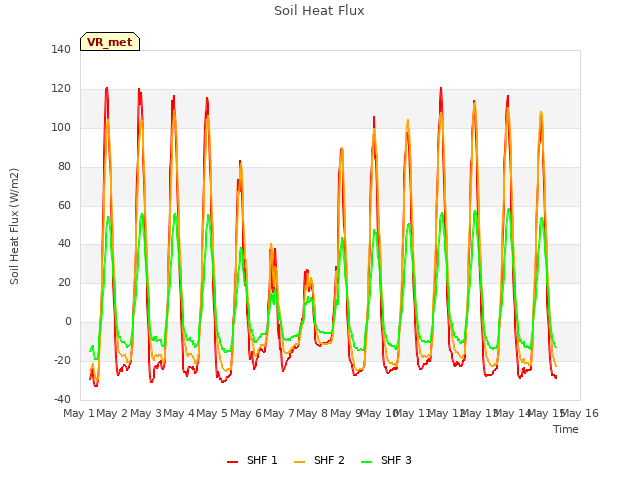Click the May 16 x-axis tick label

[x=580, y=413]
